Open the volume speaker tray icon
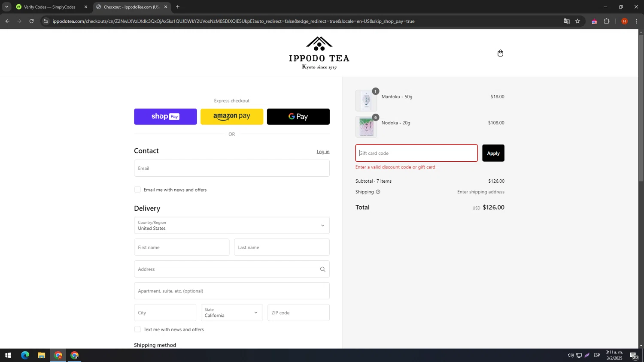Image resolution: width=644 pixels, height=362 pixels. (571, 355)
